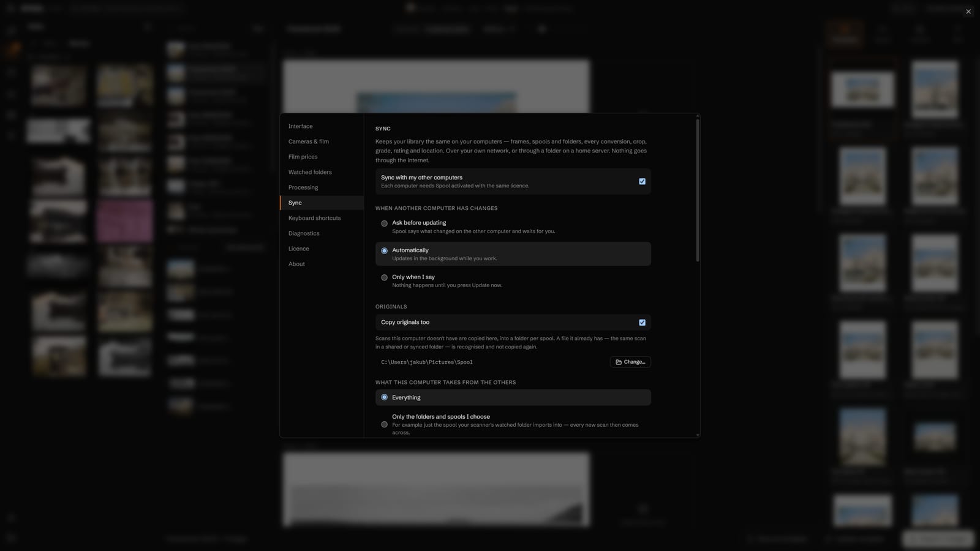Open the Diagnostics section
The image size is (980, 551).
pyautogui.click(x=322, y=233)
